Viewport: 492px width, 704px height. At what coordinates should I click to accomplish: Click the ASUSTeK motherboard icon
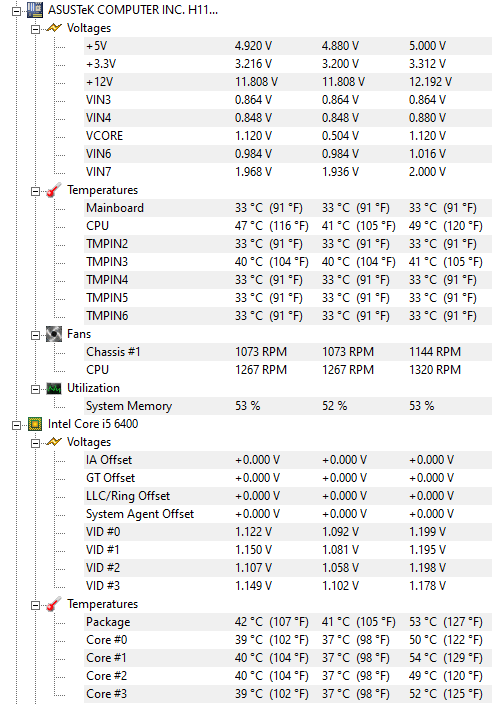pos(35,10)
